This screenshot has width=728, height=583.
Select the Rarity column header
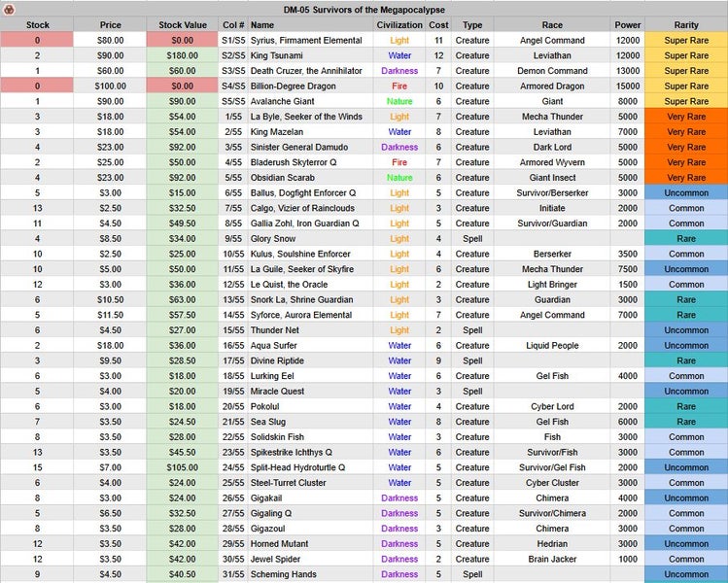point(686,25)
